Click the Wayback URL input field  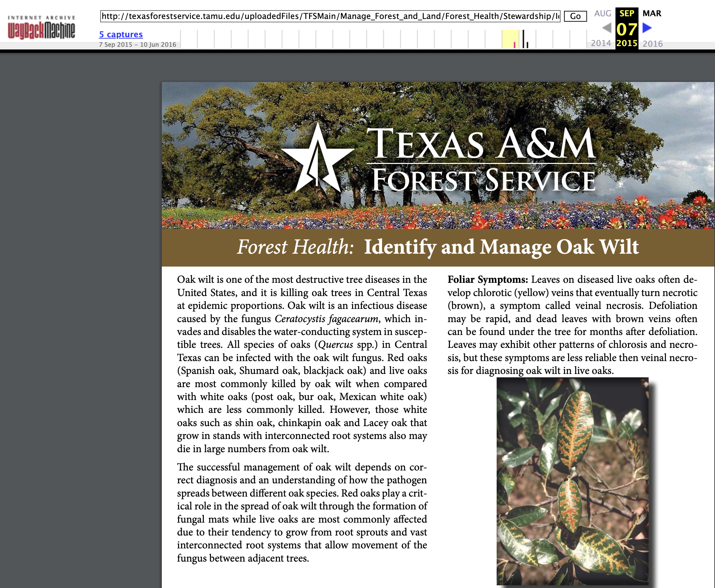pos(330,16)
